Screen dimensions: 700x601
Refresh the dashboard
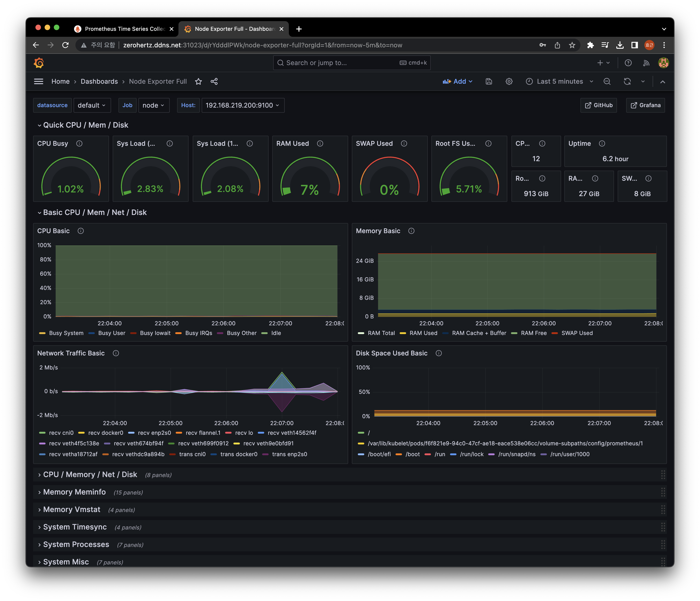click(x=627, y=81)
